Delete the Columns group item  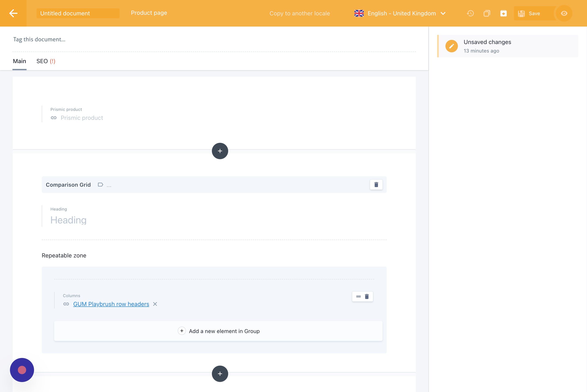pyautogui.click(x=367, y=296)
